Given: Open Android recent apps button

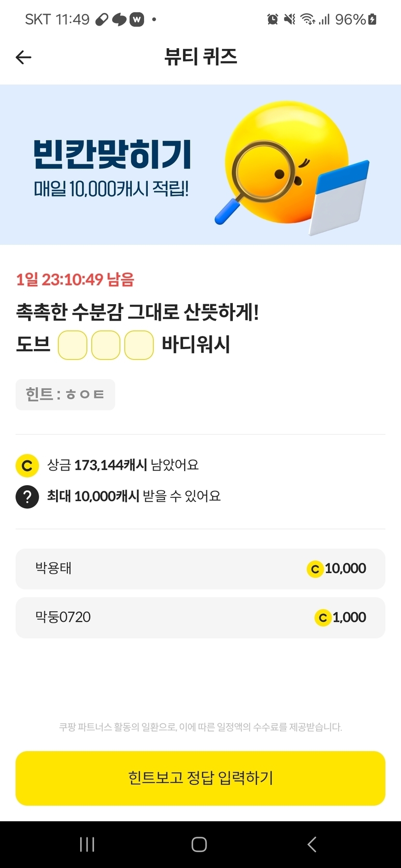Looking at the screenshot, I should (x=87, y=844).
